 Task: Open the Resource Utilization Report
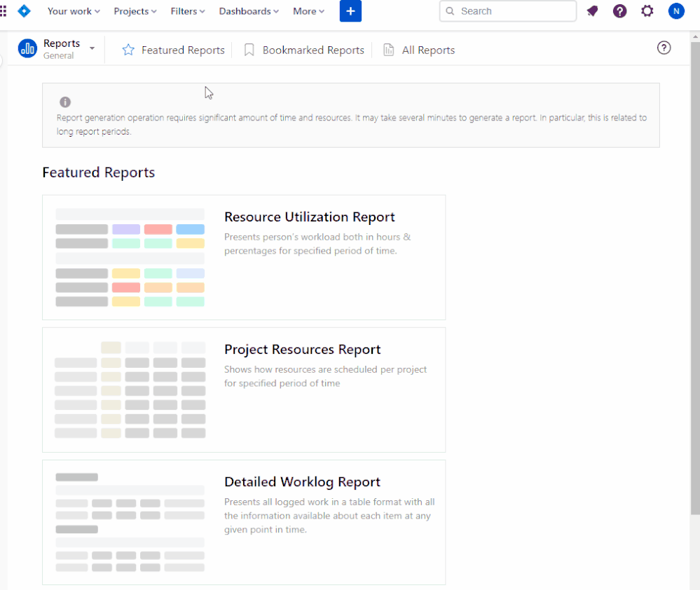coord(309,217)
